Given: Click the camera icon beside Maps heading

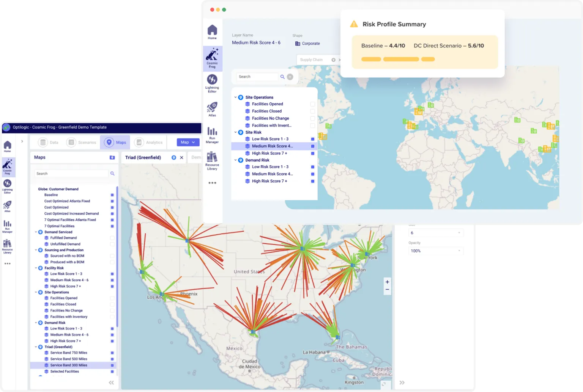Looking at the screenshot, I should [x=112, y=157].
